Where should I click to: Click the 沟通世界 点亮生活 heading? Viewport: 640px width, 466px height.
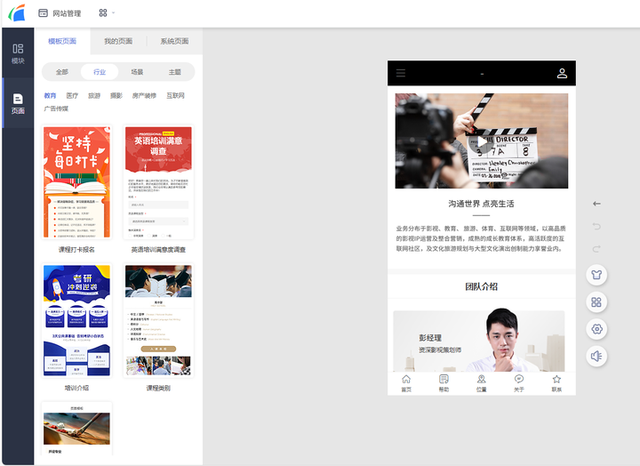[x=481, y=204]
